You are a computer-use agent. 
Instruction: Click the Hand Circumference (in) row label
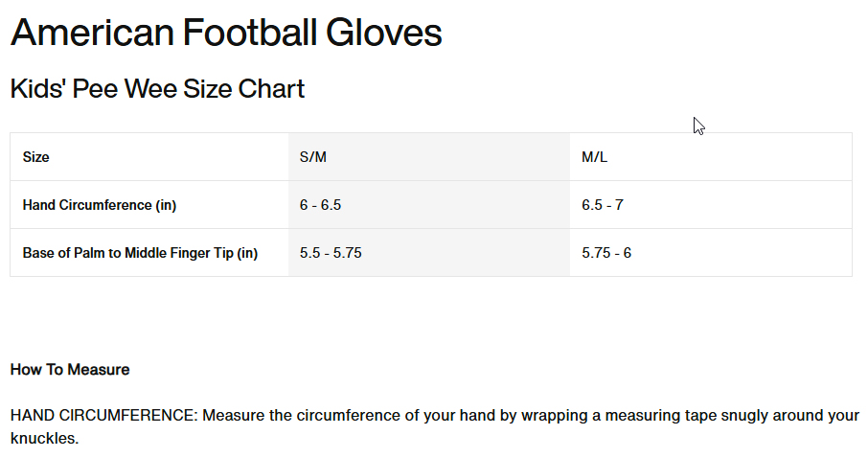pos(100,205)
